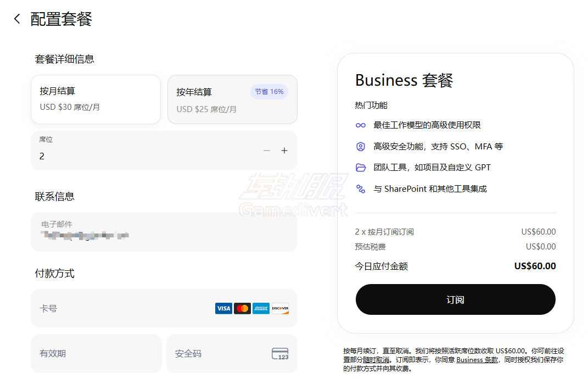This screenshot has height=389, width=588.
Task: Click the integration icon beside SharePoint
Action: click(361, 189)
